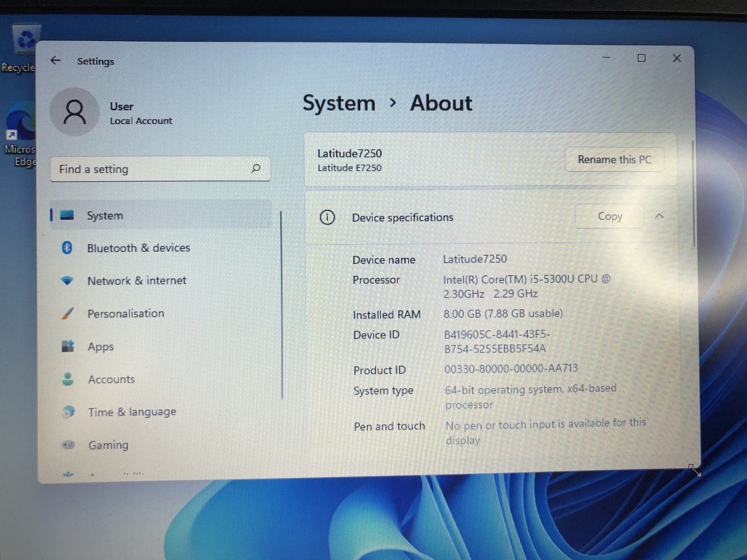Click the Pen and touch label
Image resolution: width=747 pixels, height=560 pixels.
point(389,426)
